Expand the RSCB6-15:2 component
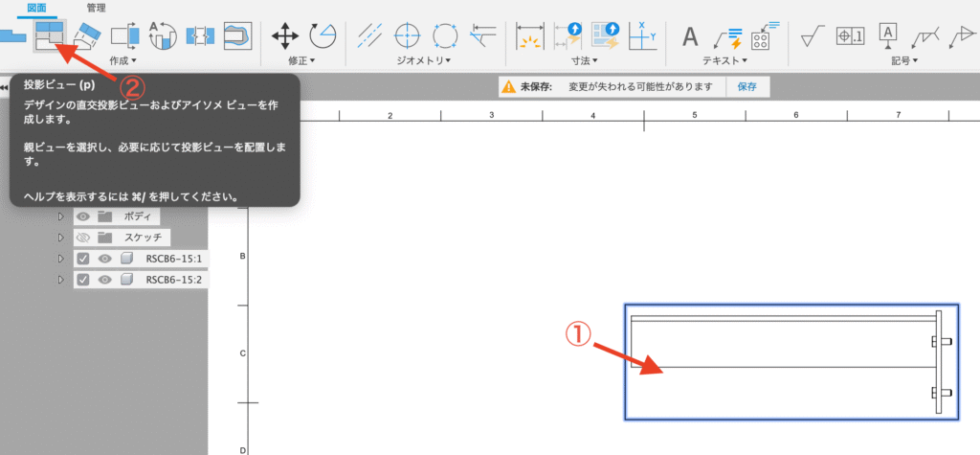This screenshot has height=455, width=980. (60, 279)
